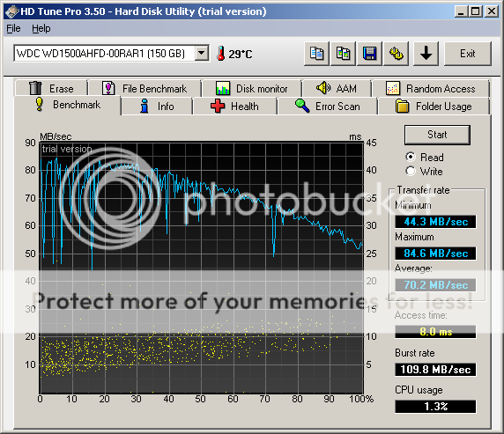Switch to the Disk monitor tab
The image size is (504, 434).
pyautogui.click(x=251, y=88)
